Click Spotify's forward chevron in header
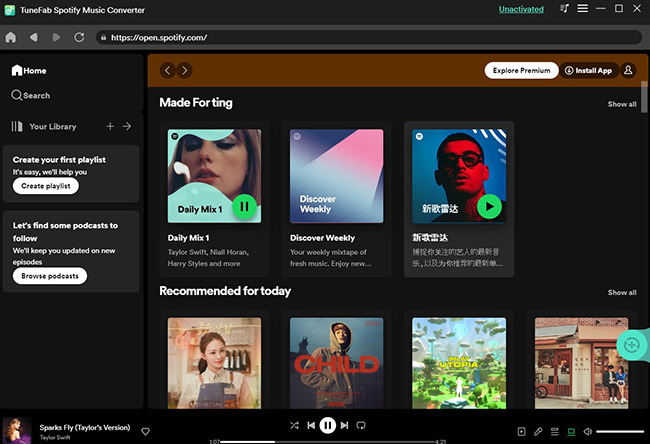This screenshot has height=444, width=650. click(x=184, y=70)
